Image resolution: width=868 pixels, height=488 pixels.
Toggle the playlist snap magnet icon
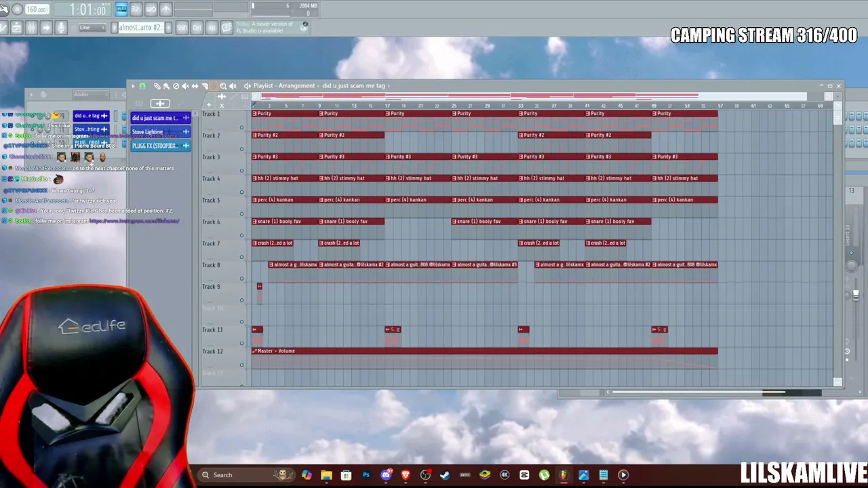point(142,86)
